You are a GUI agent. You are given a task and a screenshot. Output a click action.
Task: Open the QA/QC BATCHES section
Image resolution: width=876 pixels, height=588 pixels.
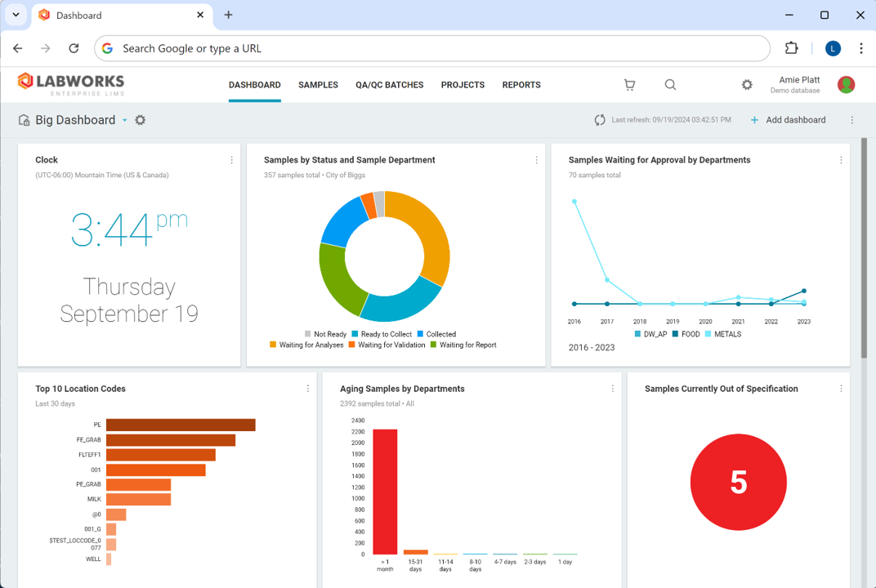pos(390,85)
